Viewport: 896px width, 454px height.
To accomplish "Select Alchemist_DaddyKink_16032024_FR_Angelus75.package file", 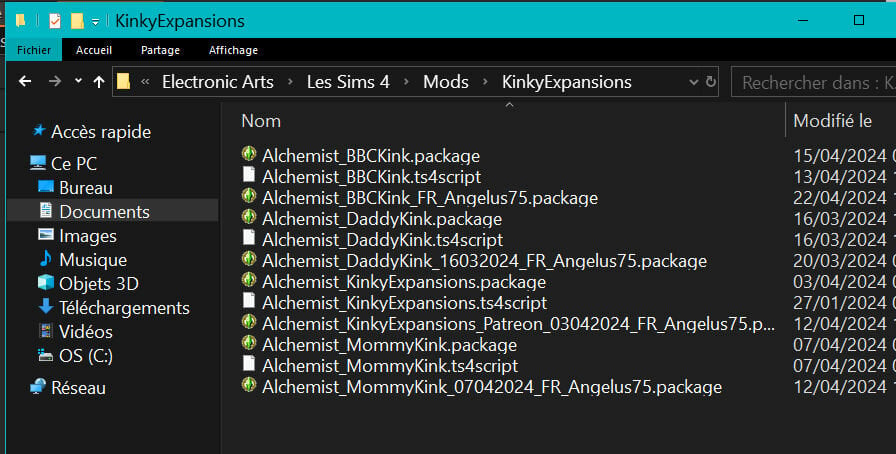I will point(485,261).
